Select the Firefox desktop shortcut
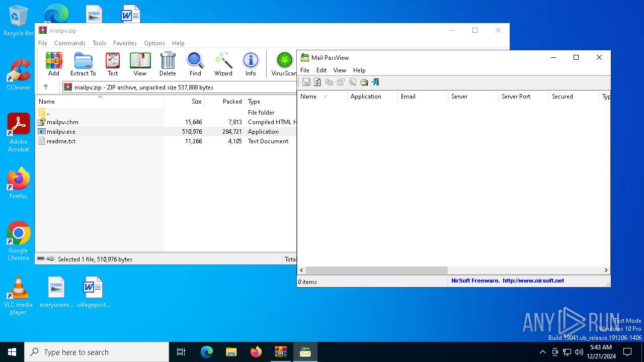Screen dimensions: 644x362 click(19, 184)
